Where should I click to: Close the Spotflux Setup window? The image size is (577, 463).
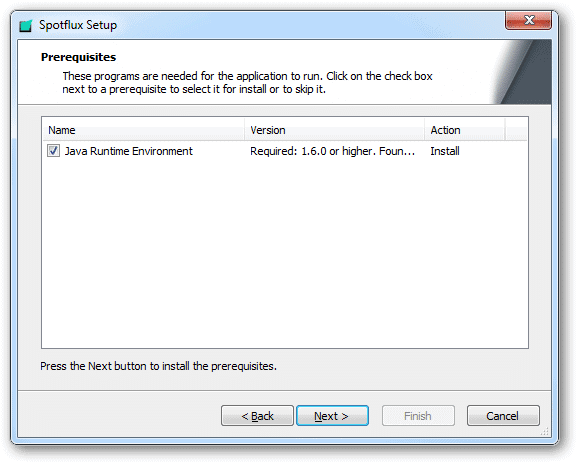(x=528, y=20)
